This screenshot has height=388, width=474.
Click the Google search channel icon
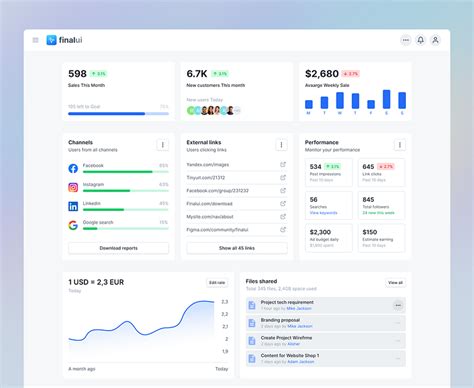73,225
